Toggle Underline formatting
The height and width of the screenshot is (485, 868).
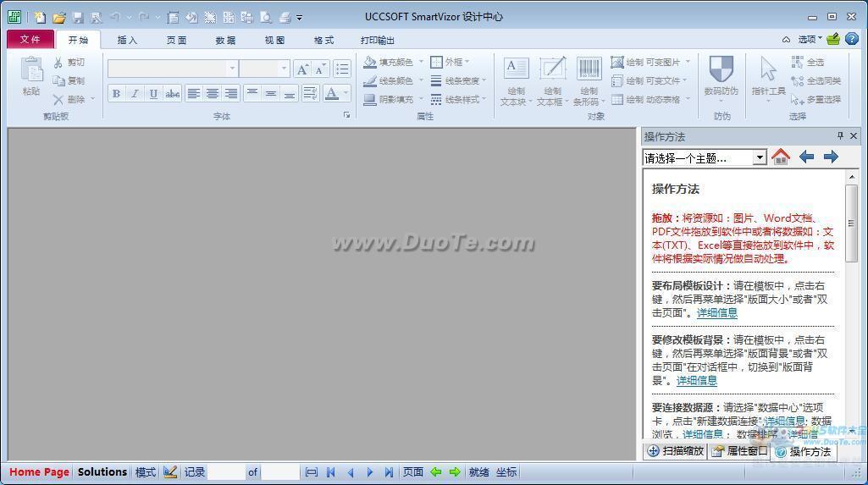[153, 93]
